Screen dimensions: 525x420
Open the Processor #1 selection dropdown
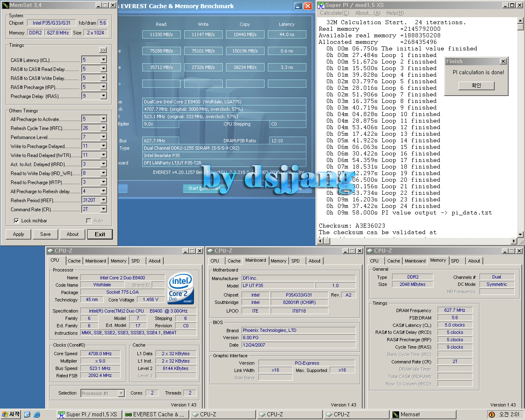pyautogui.click(x=121, y=393)
